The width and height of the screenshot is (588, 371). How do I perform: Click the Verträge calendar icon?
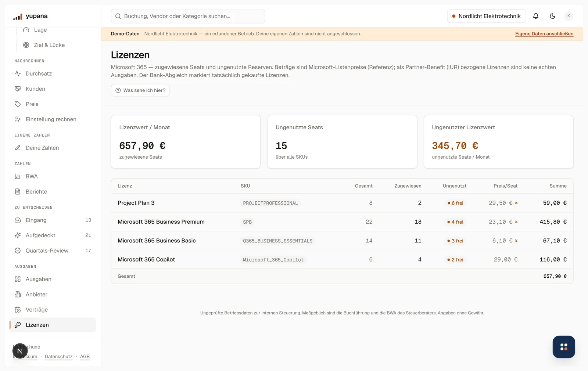tap(18, 310)
